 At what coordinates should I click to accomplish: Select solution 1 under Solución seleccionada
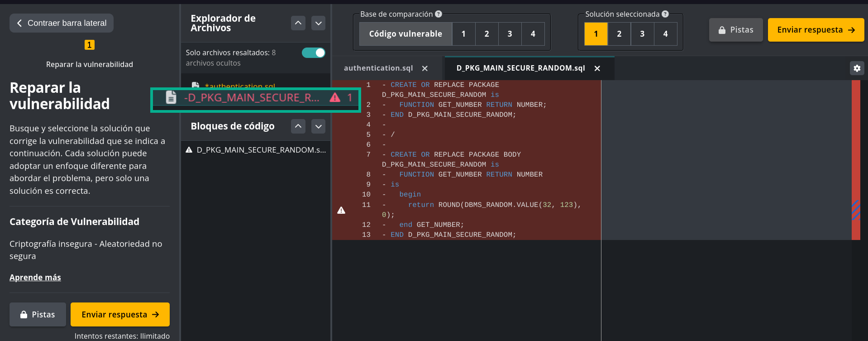(x=596, y=34)
